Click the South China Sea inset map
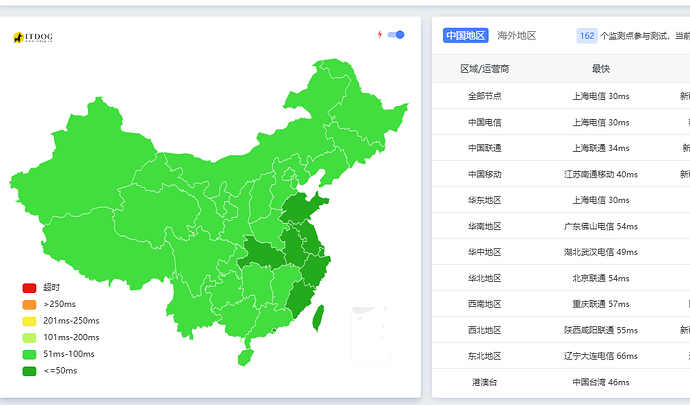Viewport: 690px width, 405px height. point(371,335)
